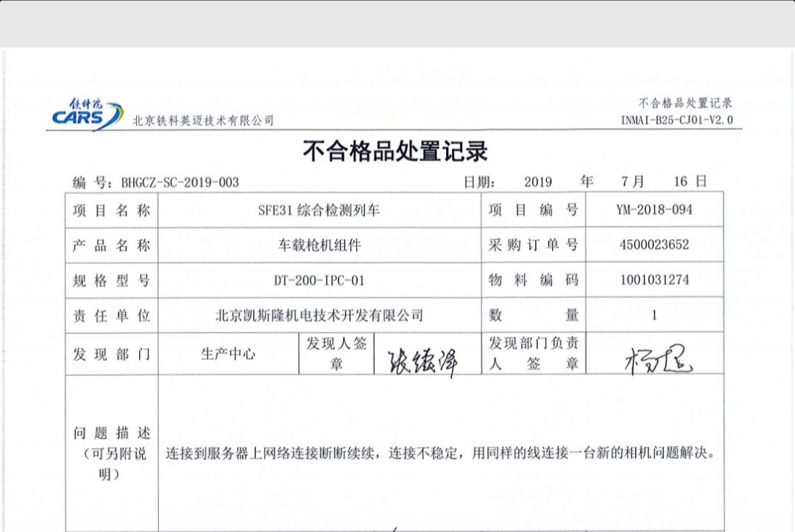Screen dimensions: 795x532
Task: Select company name 北京铁科英迈技术有限公司
Action: point(203,121)
